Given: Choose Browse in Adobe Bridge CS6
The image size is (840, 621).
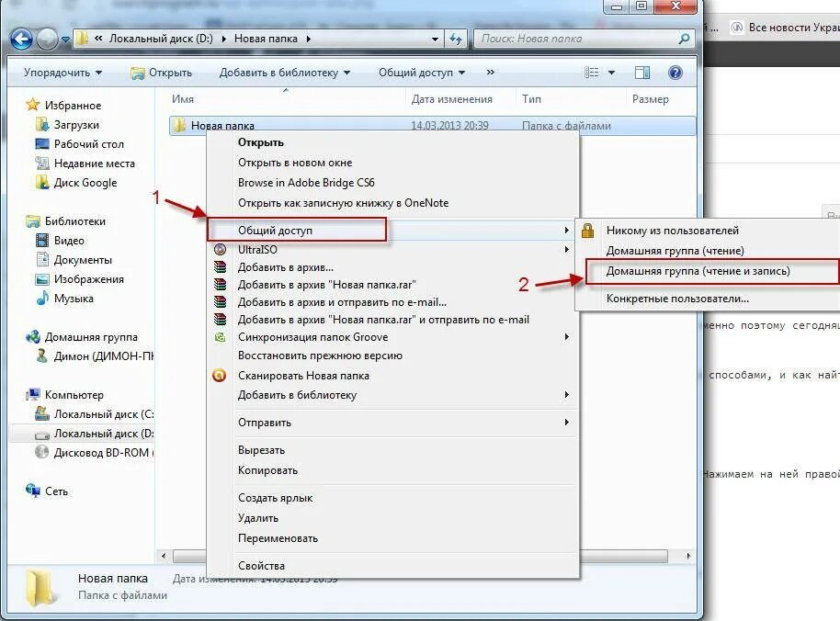Looking at the screenshot, I should click(306, 183).
